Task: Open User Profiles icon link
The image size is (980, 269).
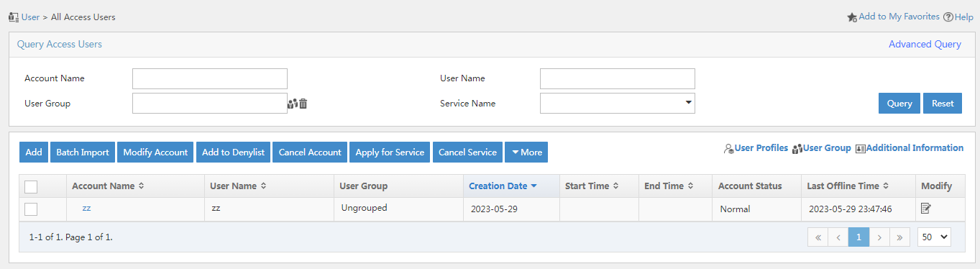Action: coord(729,149)
